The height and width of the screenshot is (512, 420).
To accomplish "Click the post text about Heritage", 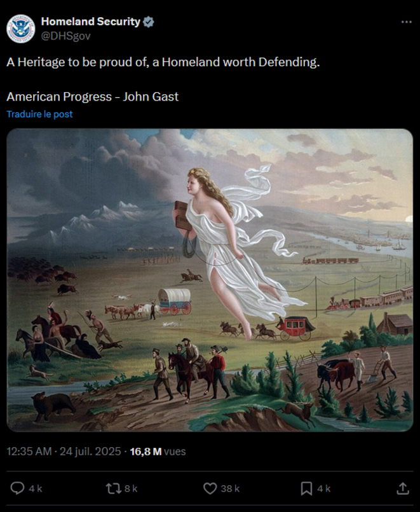I will coord(163,62).
